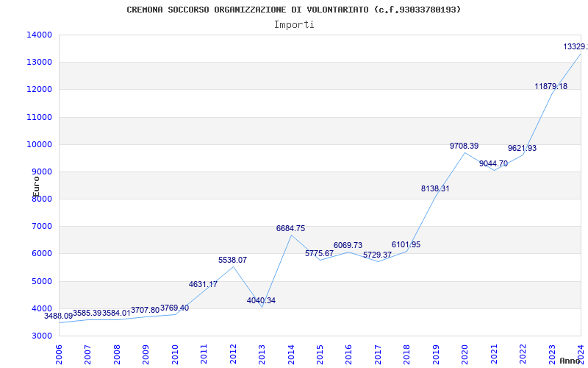This screenshot has width=588, height=368.
Task: Click the 2006 x-axis year label
Action: 59,355
